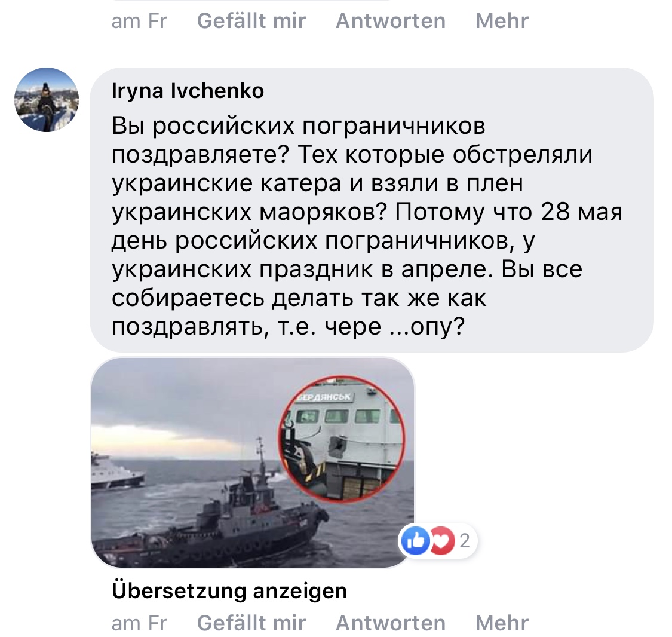The height and width of the screenshot is (637, 672).
Task: Open the top am Fr timestamp
Action: [x=139, y=21]
